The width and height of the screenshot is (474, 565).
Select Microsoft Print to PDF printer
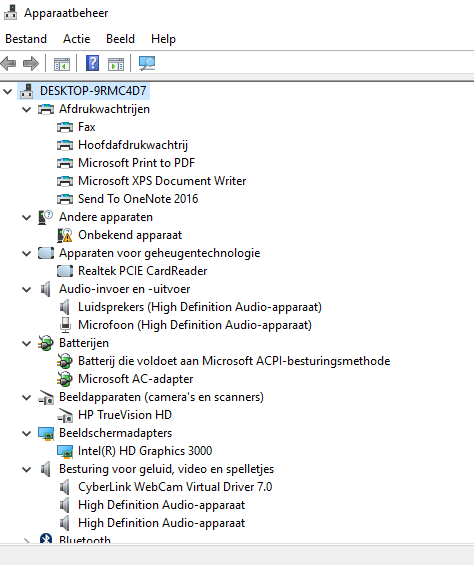coord(136,163)
